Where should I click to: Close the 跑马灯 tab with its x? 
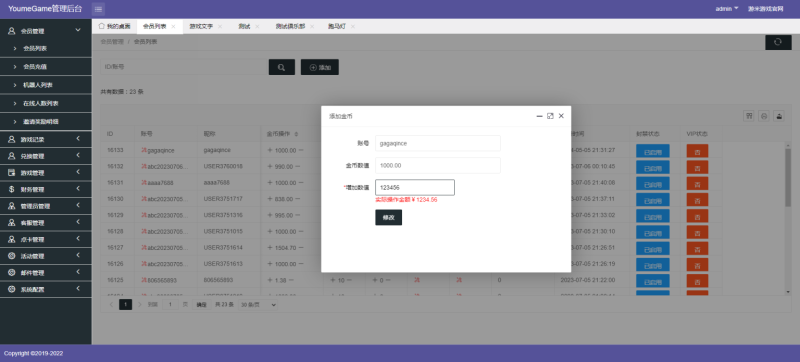353,27
